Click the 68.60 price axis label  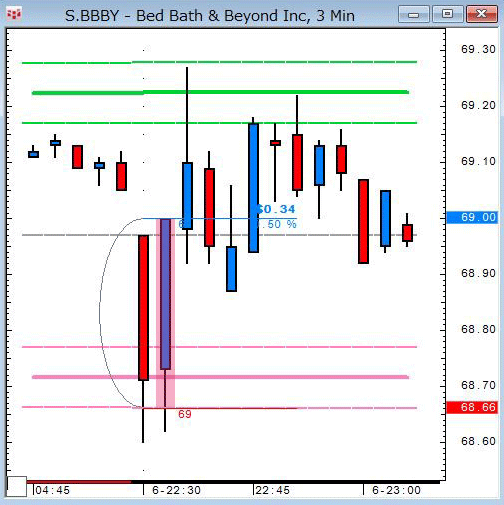478,441
